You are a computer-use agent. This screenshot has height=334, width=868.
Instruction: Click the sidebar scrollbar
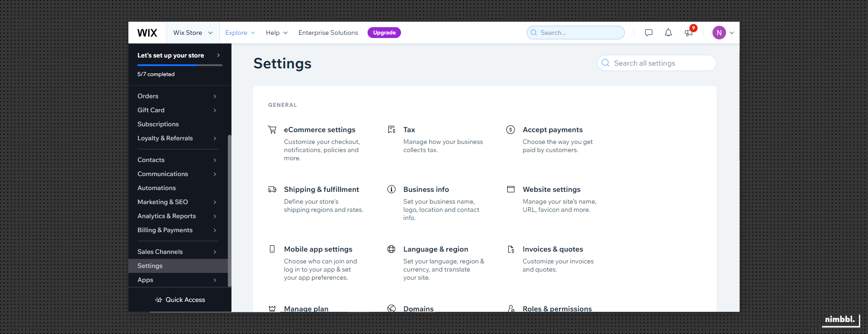(230, 210)
